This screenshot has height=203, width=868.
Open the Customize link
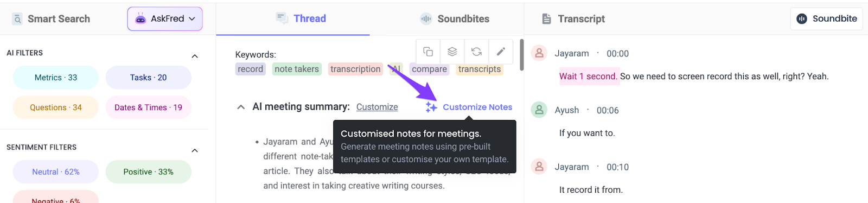[377, 107]
